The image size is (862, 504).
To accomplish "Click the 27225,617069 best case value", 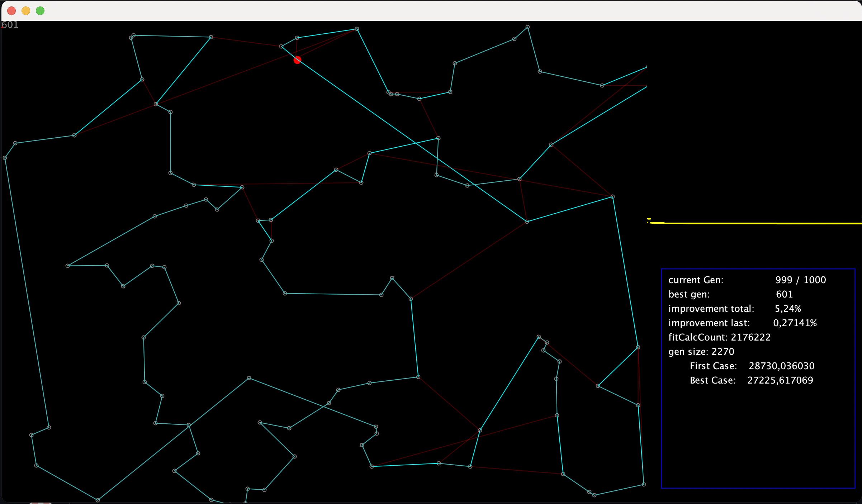I will click(780, 380).
